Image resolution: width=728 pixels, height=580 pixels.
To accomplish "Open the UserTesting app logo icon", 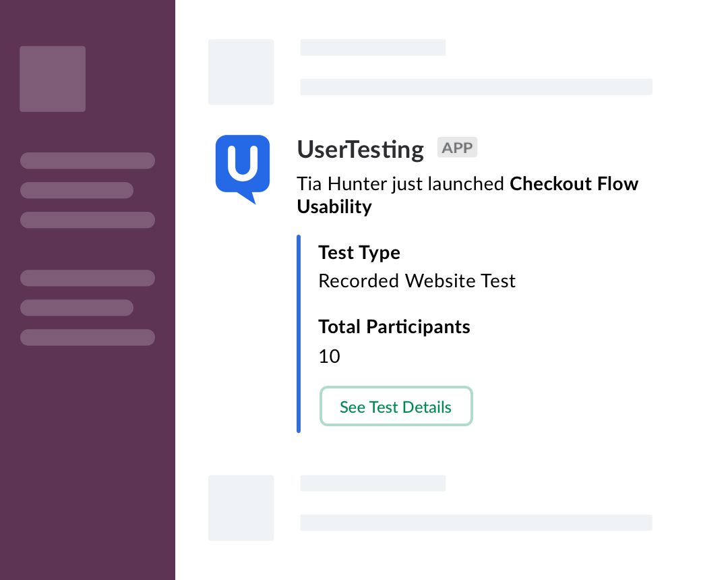I will pos(243,169).
